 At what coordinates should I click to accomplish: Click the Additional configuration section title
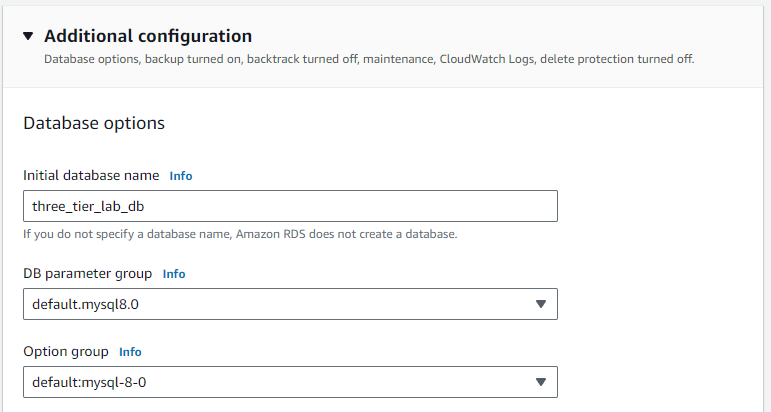(x=148, y=36)
